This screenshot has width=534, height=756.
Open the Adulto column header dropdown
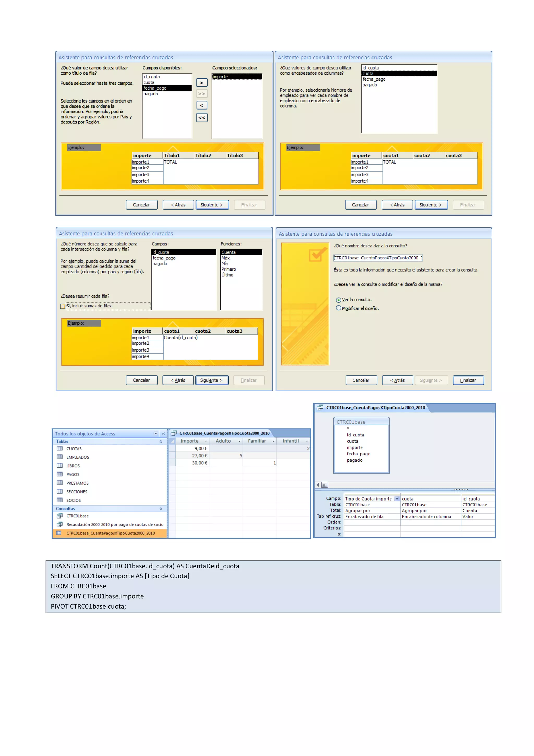(240, 441)
